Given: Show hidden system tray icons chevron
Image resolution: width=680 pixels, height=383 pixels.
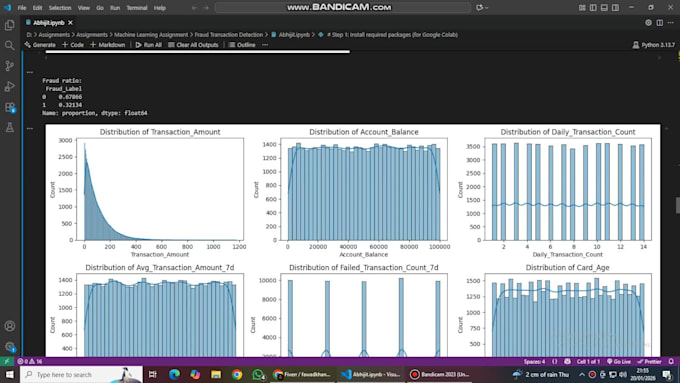Looking at the screenshot, I should [x=582, y=374].
